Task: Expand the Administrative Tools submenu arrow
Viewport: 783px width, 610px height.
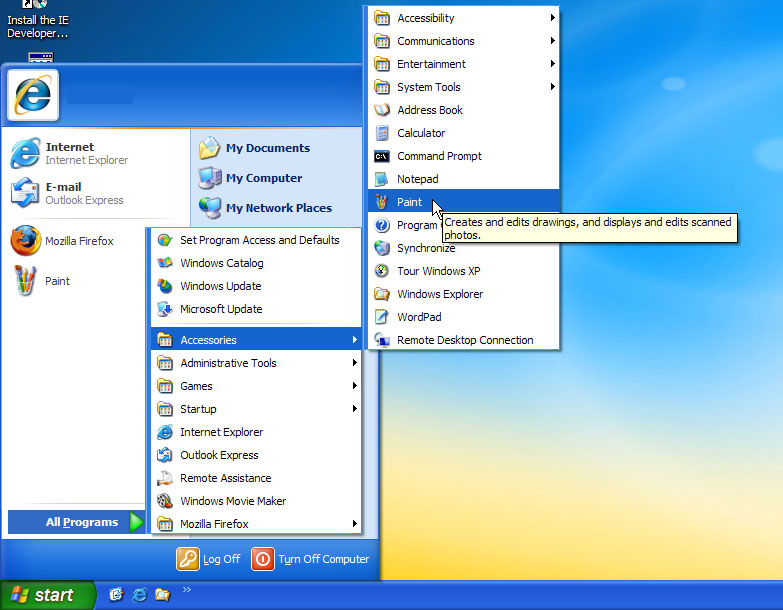Action: [355, 362]
